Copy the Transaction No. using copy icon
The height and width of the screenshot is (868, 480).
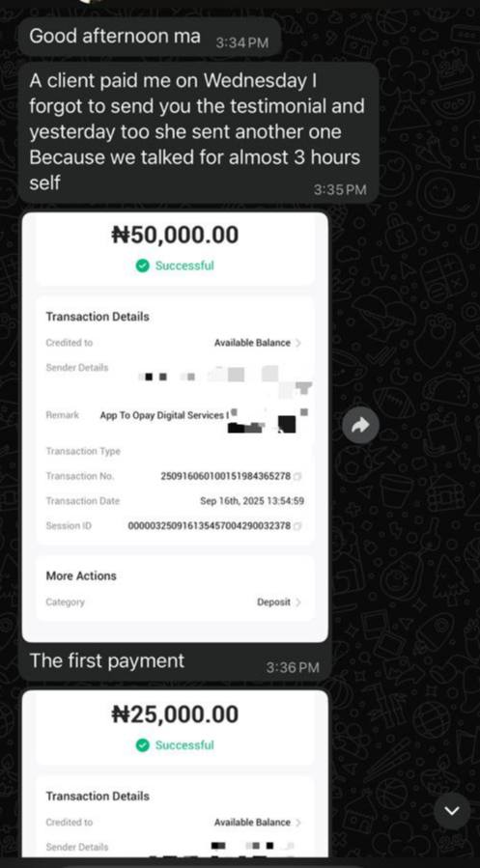click(x=298, y=476)
